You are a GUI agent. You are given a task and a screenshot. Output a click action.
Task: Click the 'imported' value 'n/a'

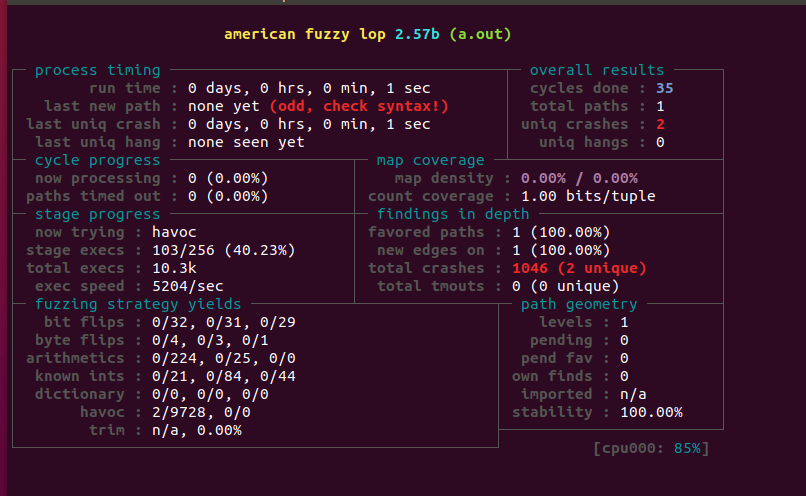(633, 394)
